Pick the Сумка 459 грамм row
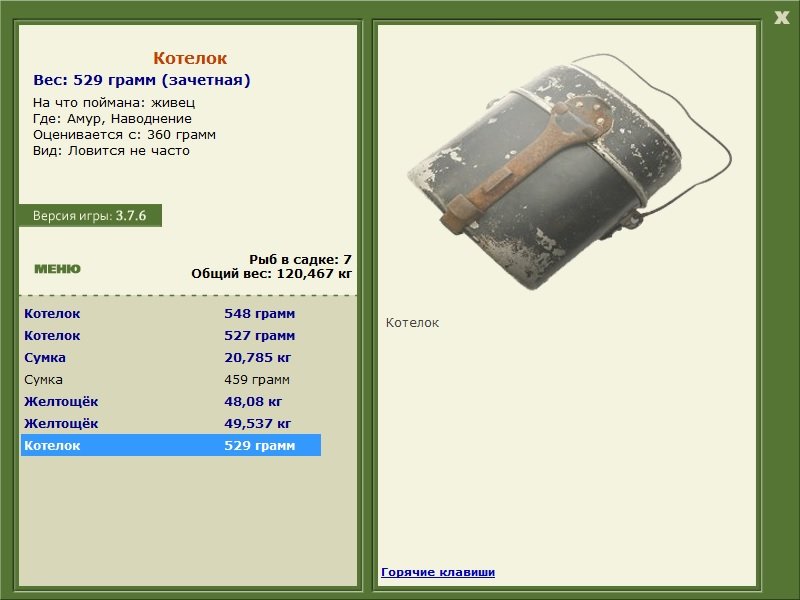The width and height of the screenshot is (800, 600). (x=170, y=380)
